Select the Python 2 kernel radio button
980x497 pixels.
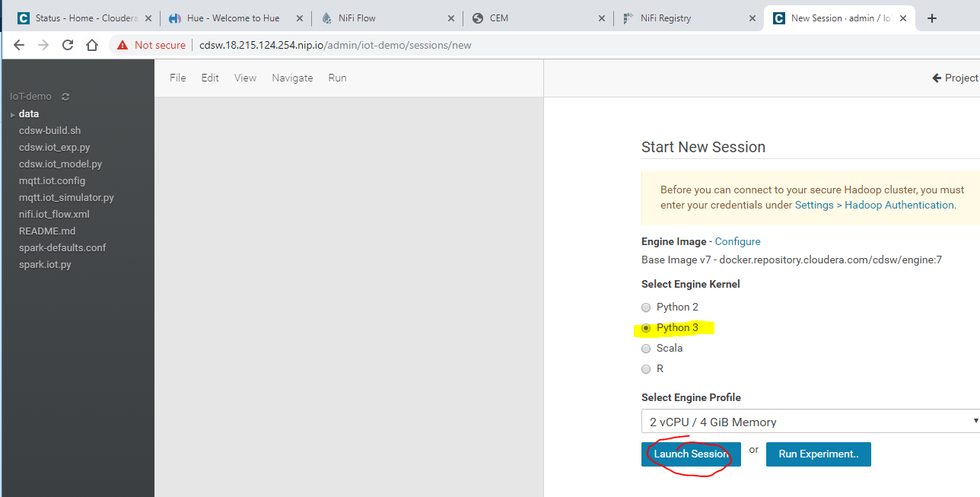point(646,307)
